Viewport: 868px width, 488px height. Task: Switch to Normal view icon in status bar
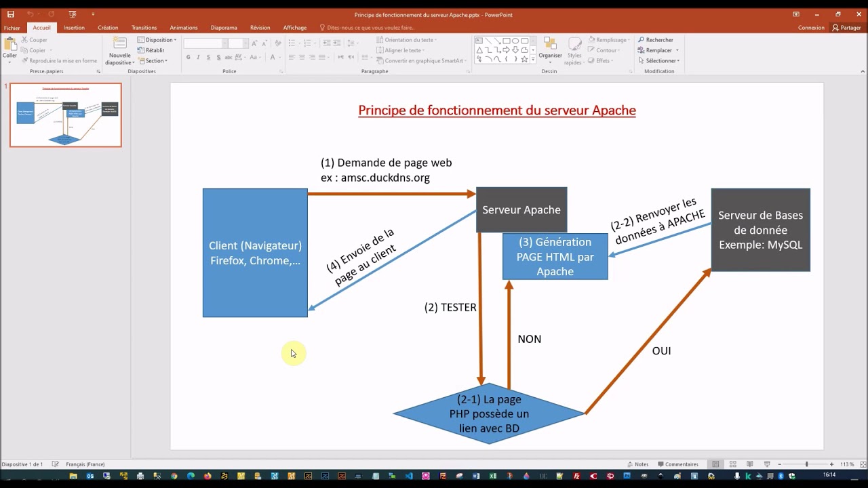[x=715, y=464]
